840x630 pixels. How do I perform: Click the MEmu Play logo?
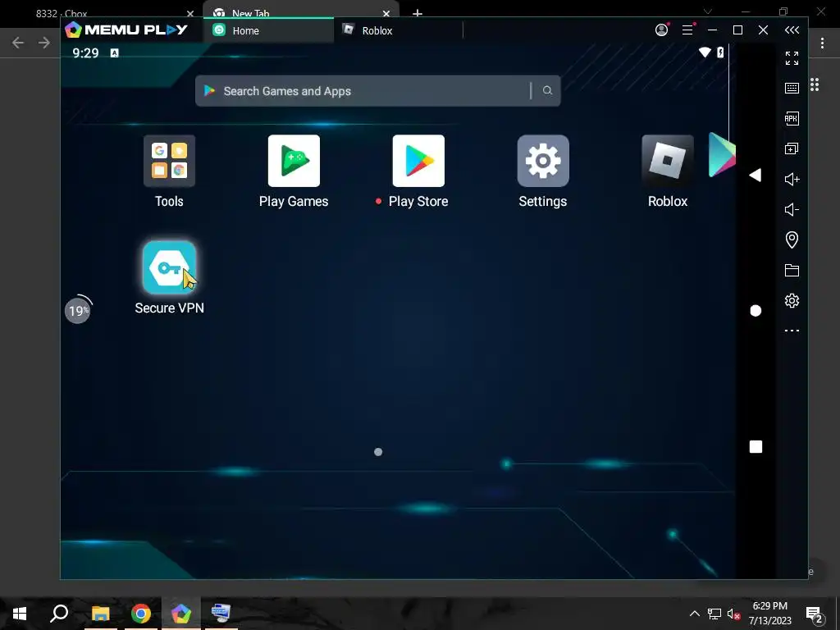(126, 30)
